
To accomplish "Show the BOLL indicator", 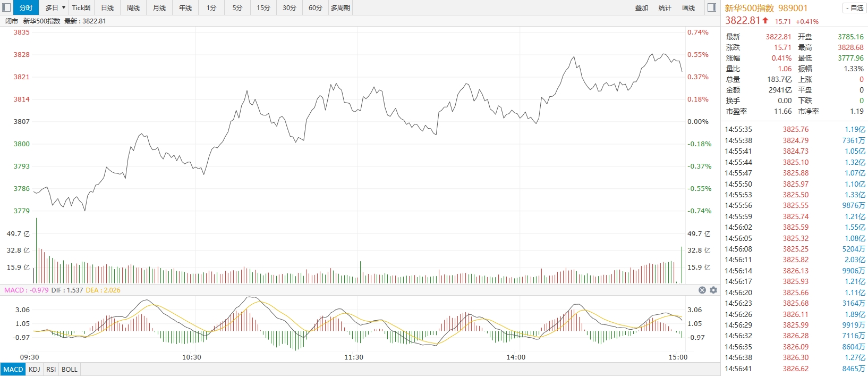I will [x=70, y=369].
